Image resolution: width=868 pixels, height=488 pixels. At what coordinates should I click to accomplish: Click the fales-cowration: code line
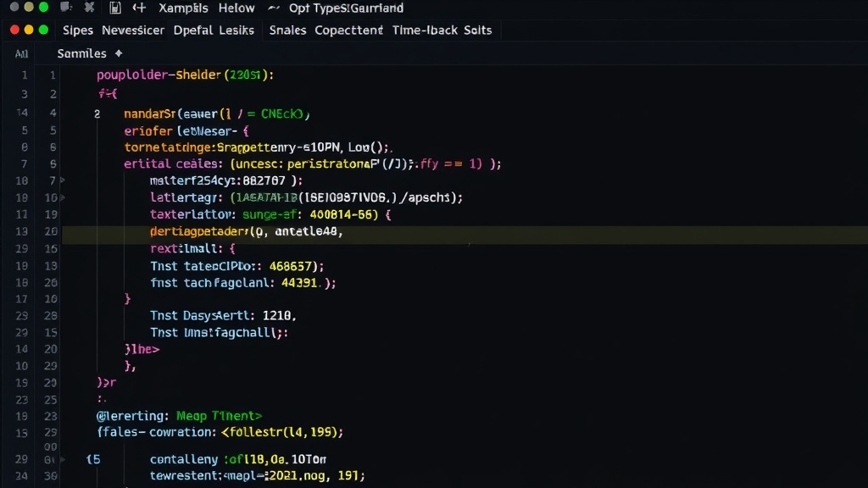[220, 432]
